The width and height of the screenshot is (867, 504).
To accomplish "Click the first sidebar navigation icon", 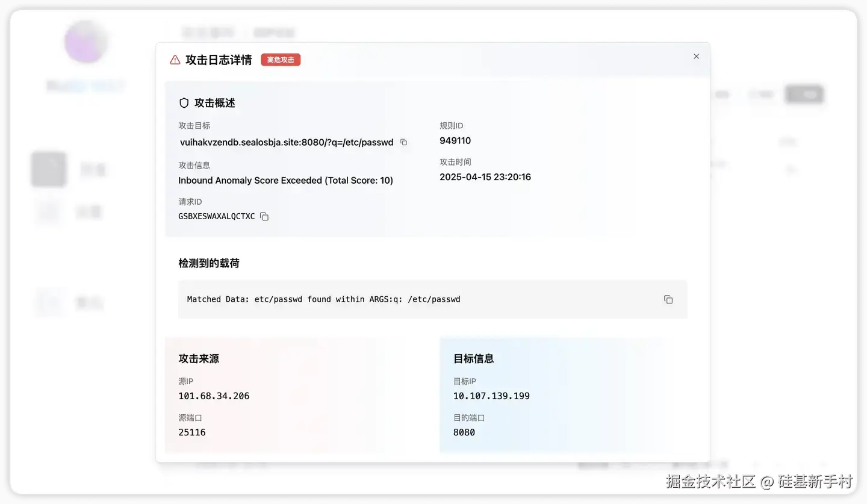I will pos(48,169).
